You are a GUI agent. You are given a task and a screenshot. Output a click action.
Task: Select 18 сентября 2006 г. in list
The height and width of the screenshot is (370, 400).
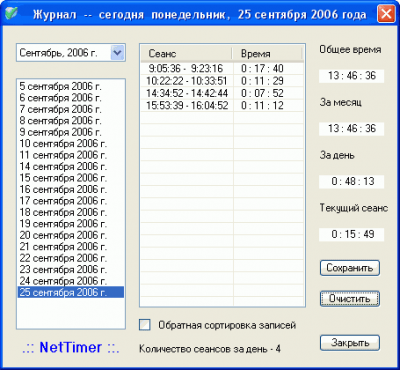(x=71, y=212)
